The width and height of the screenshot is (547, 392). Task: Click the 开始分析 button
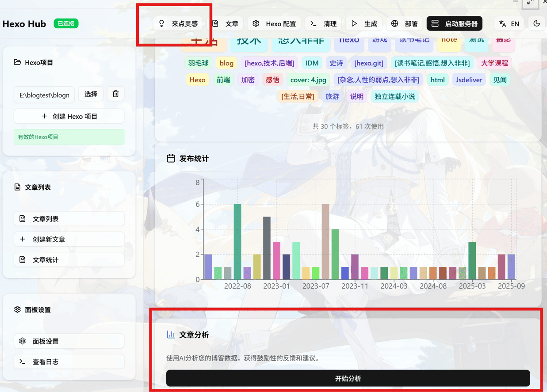tap(348, 378)
